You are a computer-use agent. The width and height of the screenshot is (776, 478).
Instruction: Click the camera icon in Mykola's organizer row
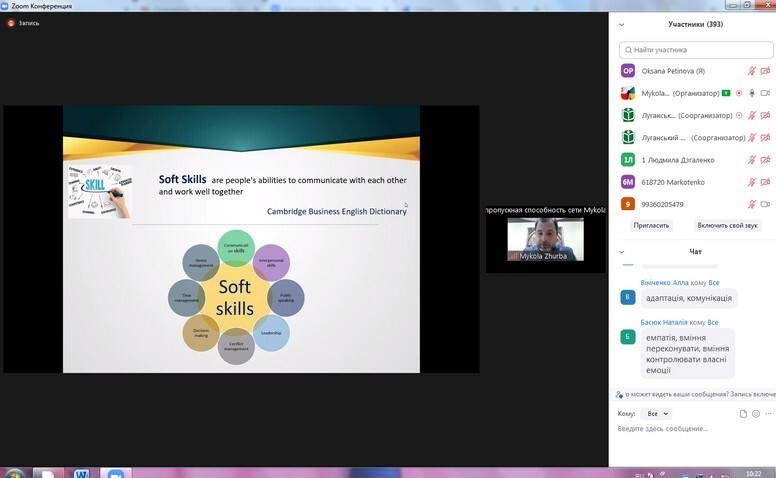[765, 93]
